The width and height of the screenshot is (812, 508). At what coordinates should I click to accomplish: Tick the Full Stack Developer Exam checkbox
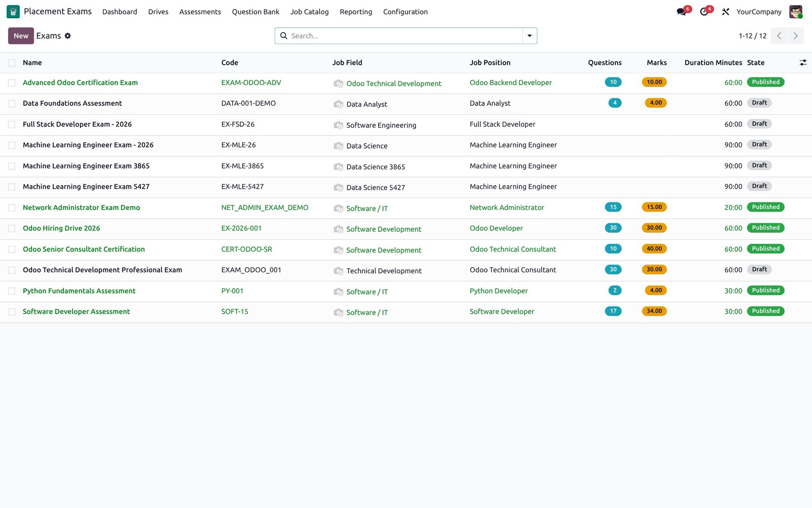coord(12,124)
